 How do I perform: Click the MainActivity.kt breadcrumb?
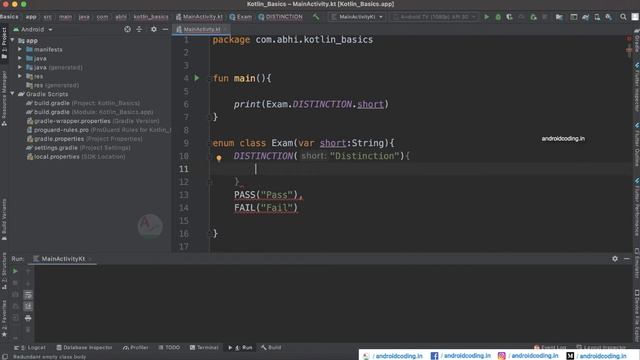point(199,17)
